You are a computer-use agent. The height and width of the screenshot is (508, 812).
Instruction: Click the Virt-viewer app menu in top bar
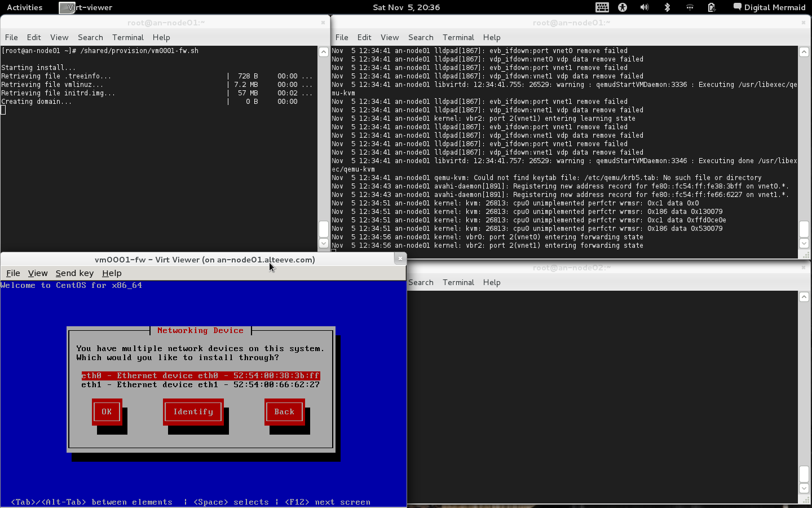[86, 7]
